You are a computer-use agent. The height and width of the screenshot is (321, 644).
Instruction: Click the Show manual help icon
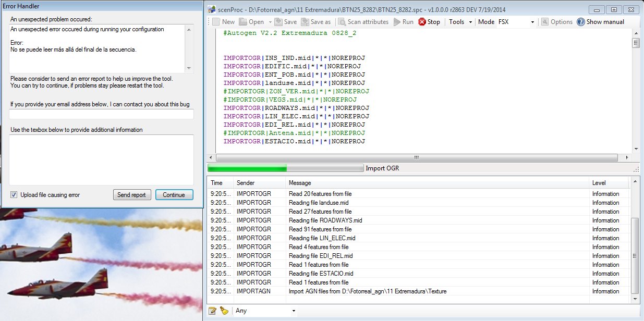pos(580,22)
